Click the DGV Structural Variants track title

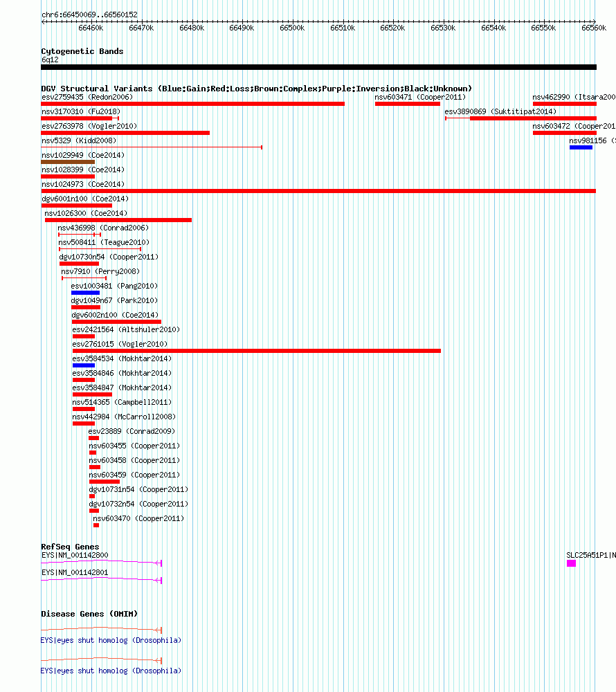[256, 89]
